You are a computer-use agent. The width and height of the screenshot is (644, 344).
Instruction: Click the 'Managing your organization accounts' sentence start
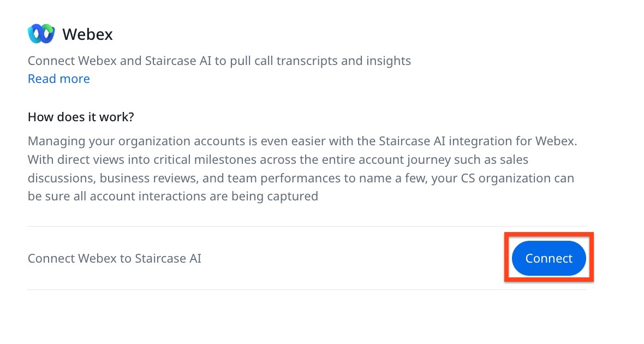click(109, 141)
